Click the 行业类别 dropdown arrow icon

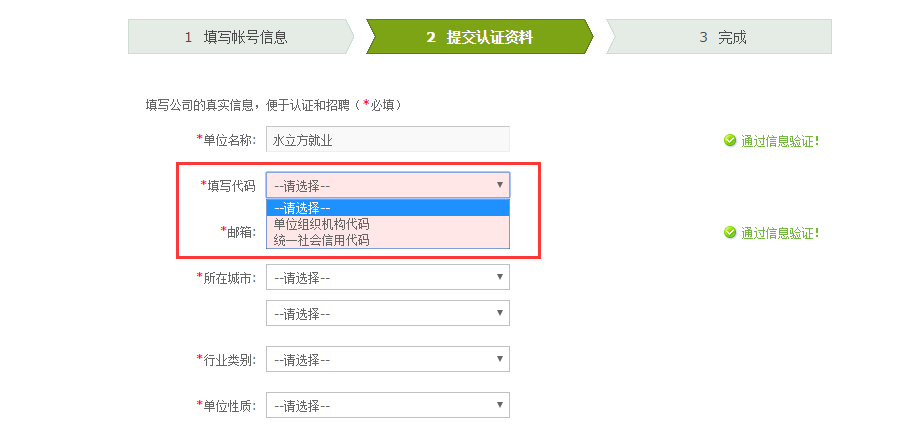[500, 358]
